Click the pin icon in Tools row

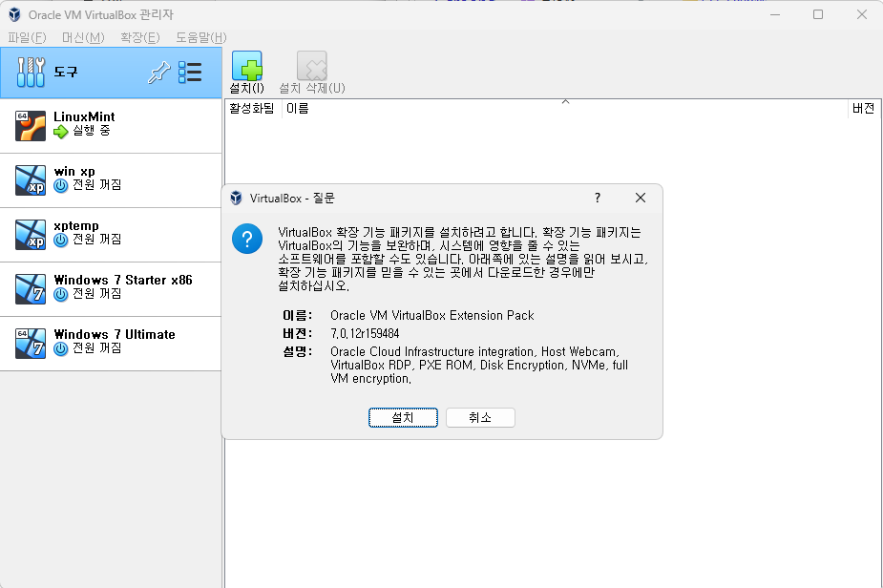point(158,73)
